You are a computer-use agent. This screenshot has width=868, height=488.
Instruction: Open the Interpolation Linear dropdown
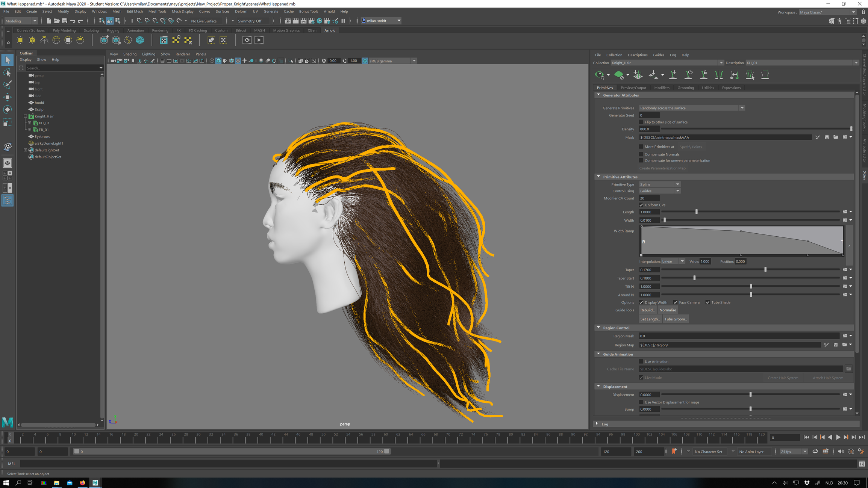673,261
